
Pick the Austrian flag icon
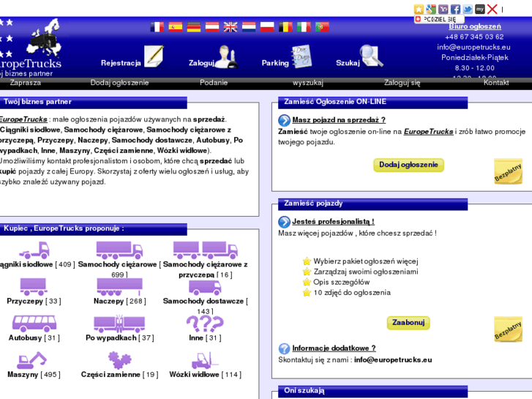click(x=212, y=27)
